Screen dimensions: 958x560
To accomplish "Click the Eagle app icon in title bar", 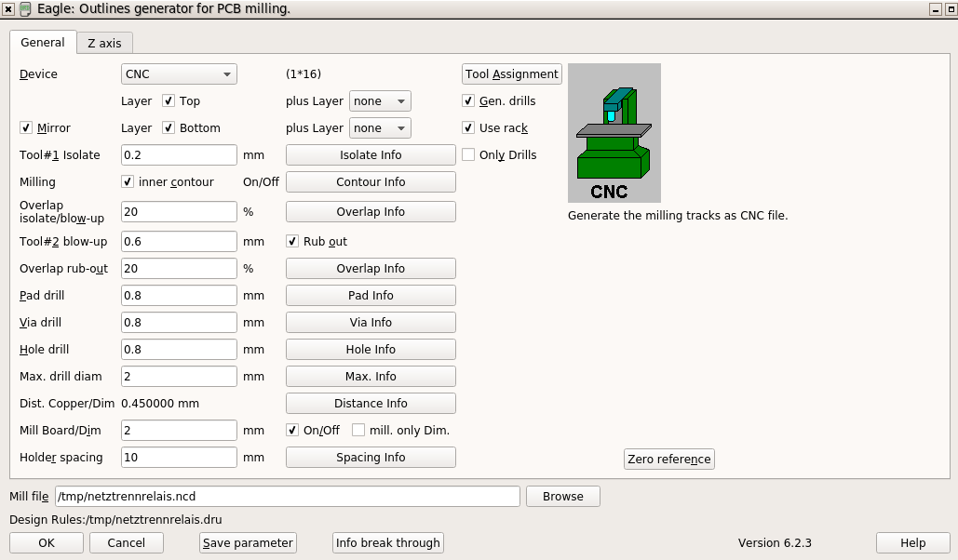I will pyautogui.click(x=25, y=8).
